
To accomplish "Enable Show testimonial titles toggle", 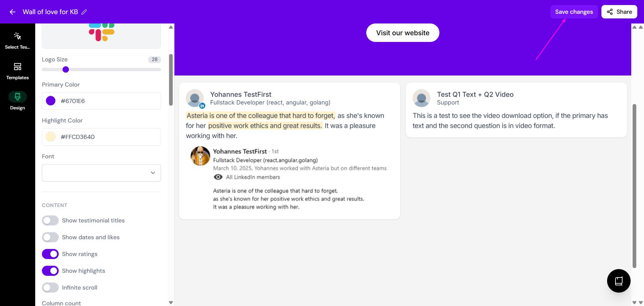I will [x=50, y=220].
